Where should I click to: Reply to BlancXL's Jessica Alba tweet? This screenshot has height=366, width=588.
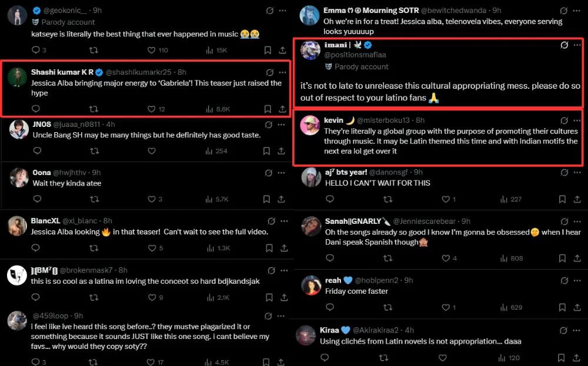coord(36,249)
